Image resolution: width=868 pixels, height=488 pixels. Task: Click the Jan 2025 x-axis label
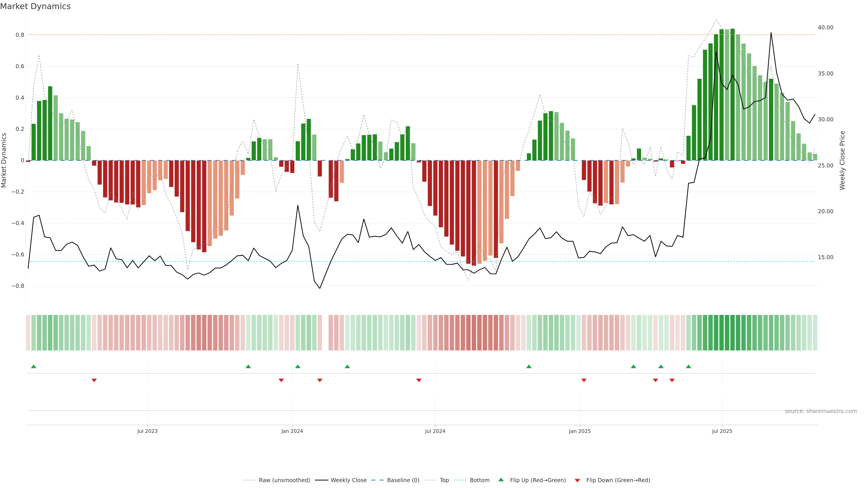tap(580, 431)
